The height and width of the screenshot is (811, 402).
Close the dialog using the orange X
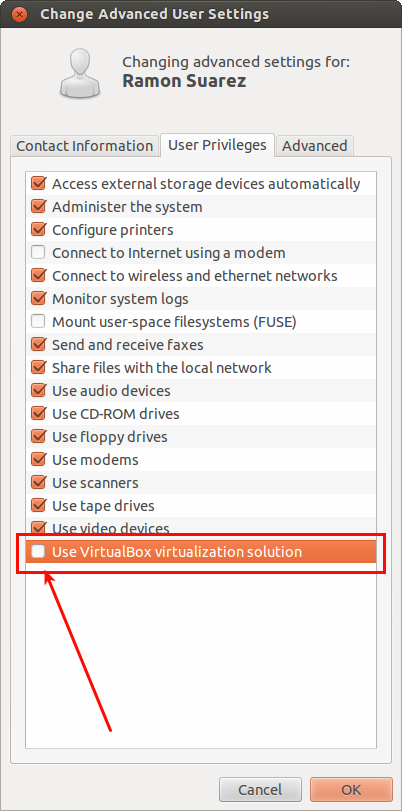point(20,13)
